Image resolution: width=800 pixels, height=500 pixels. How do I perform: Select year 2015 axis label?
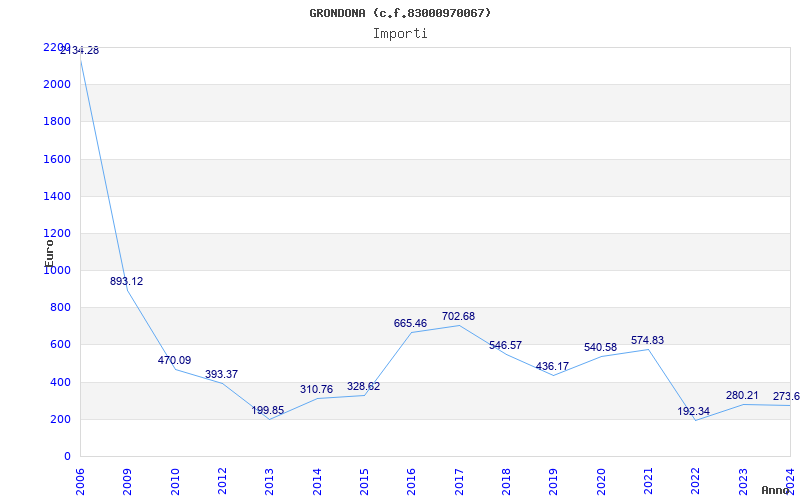click(364, 481)
